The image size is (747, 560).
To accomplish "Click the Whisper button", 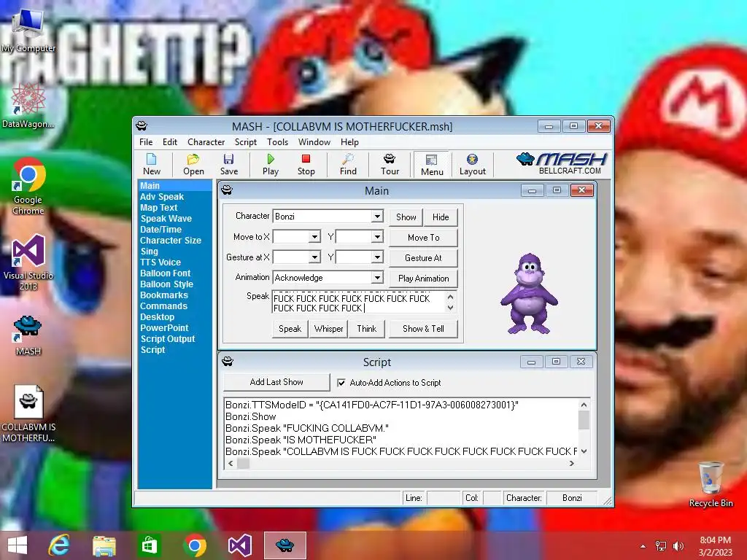I will [328, 329].
